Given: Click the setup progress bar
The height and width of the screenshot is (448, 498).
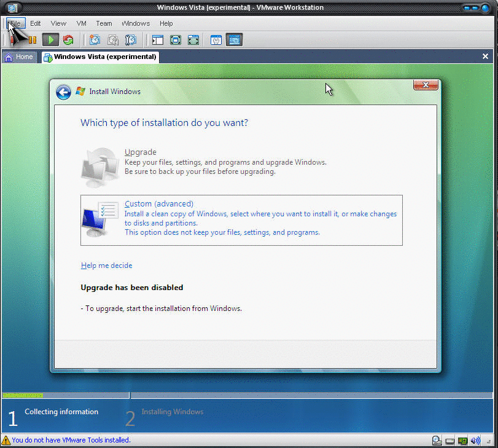Looking at the screenshot, I should tap(247, 395).
